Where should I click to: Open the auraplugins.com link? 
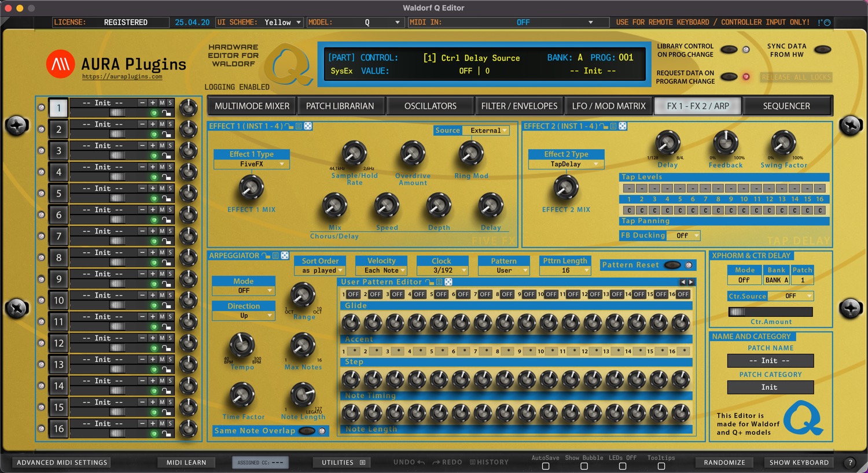pyautogui.click(x=122, y=76)
